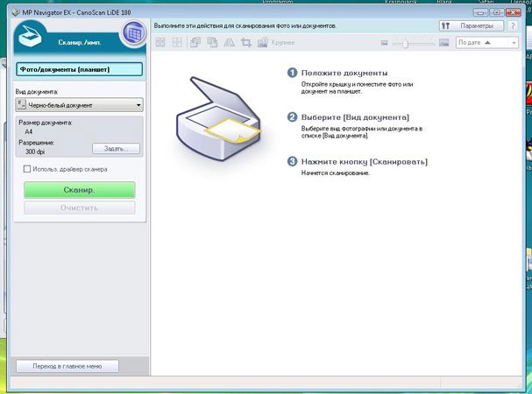This screenshot has height=394, width=532.
Task: Expand the Вид документа dropdown
Action: [79, 105]
